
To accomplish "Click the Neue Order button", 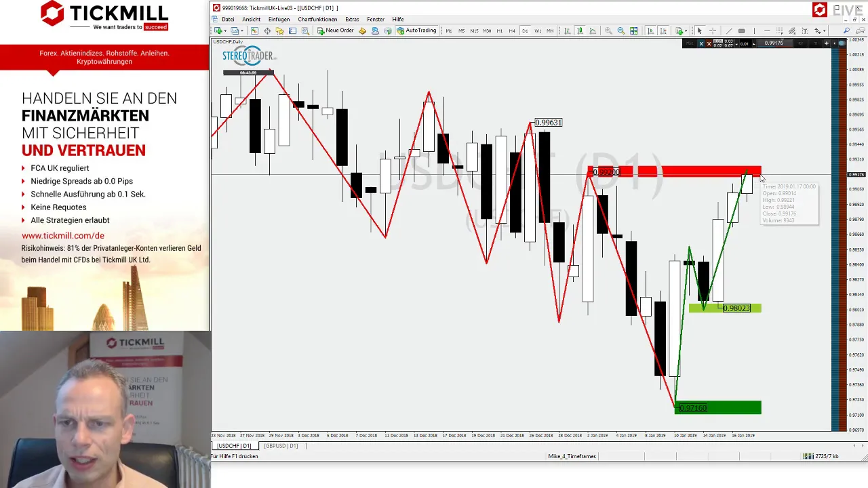I will click(x=336, y=30).
